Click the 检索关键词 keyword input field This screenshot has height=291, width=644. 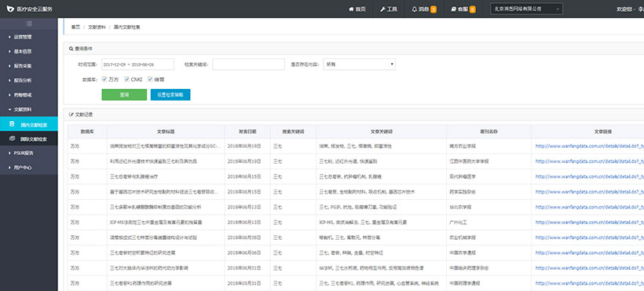[248, 64]
